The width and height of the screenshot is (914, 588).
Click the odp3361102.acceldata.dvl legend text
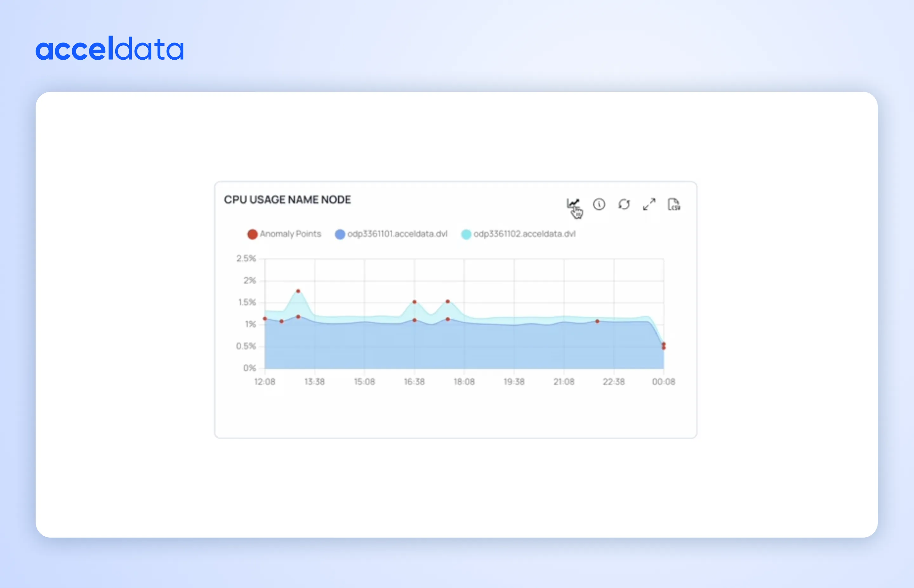525,234
